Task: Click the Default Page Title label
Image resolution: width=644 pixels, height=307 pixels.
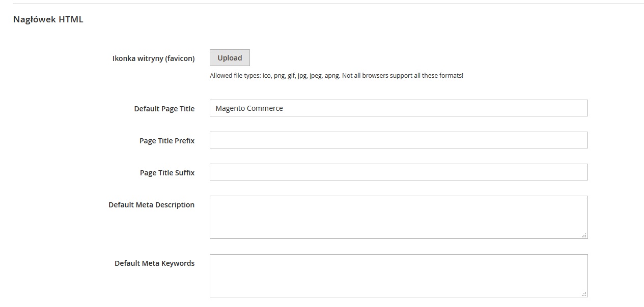Action: pos(164,109)
